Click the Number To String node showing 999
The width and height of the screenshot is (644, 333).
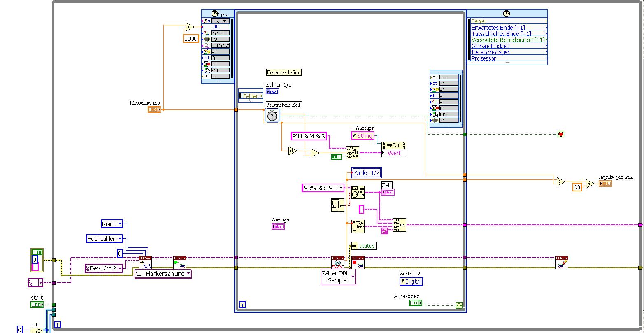pyautogui.click(x=358, y=226)
